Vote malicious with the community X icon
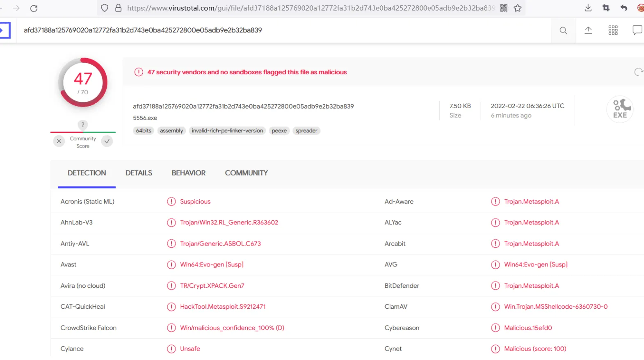Image resolution: width=644 pixels, height=360 pixels. click(59, 141)
